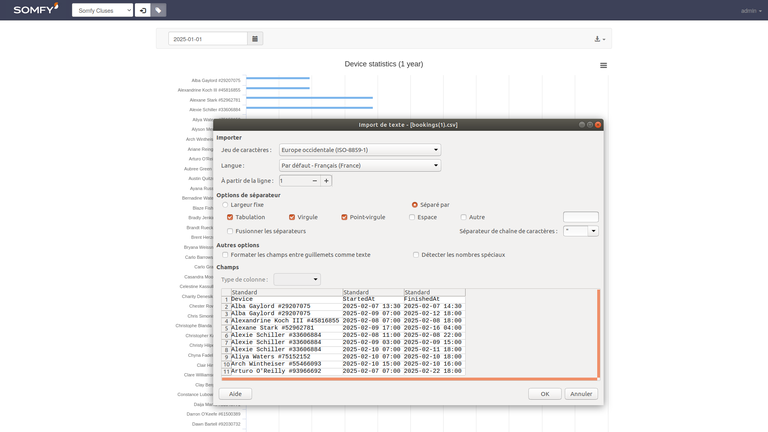768x432 pixels.
Task: Click the preview horizontal scrollbar
Action: click(409, 379)
